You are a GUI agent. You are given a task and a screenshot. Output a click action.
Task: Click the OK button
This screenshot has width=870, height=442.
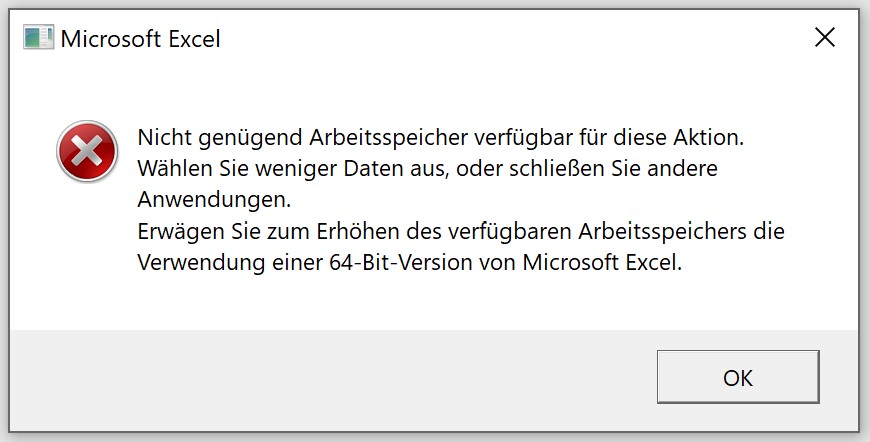[x=738, y=377]
